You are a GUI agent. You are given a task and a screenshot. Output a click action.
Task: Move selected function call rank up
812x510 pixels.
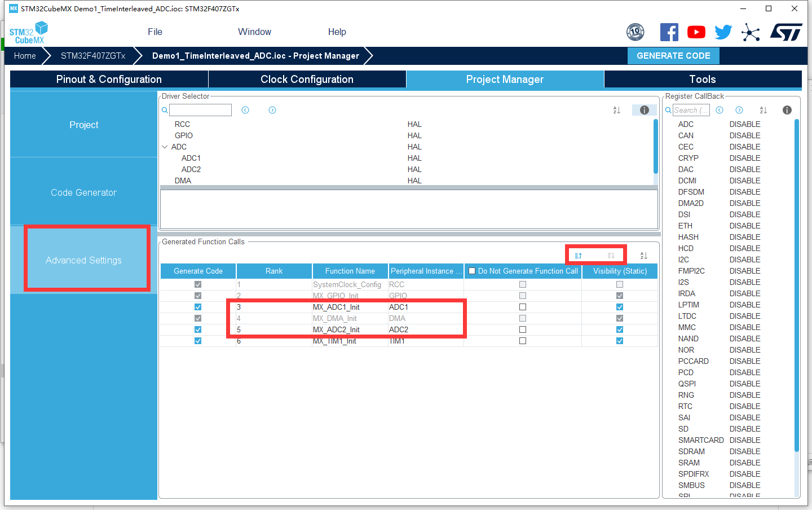click(x=578, y=256)
